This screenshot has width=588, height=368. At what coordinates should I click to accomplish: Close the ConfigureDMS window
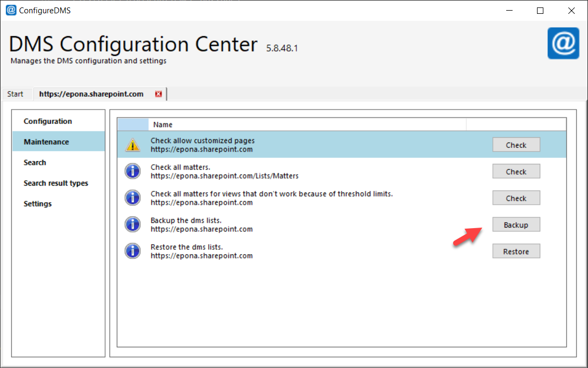tap(571, 11)
